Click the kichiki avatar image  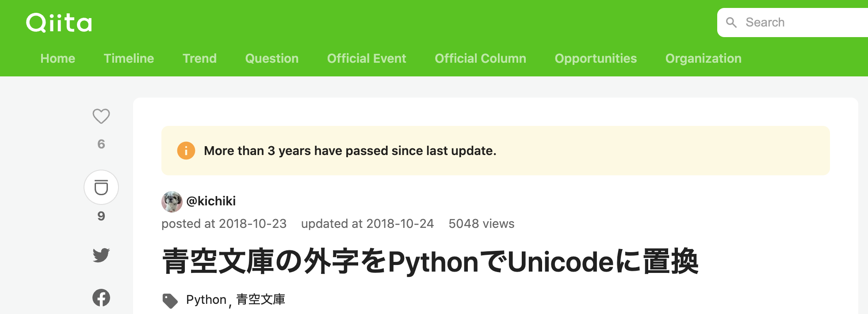pyautogui.click(x=172, y=202)
